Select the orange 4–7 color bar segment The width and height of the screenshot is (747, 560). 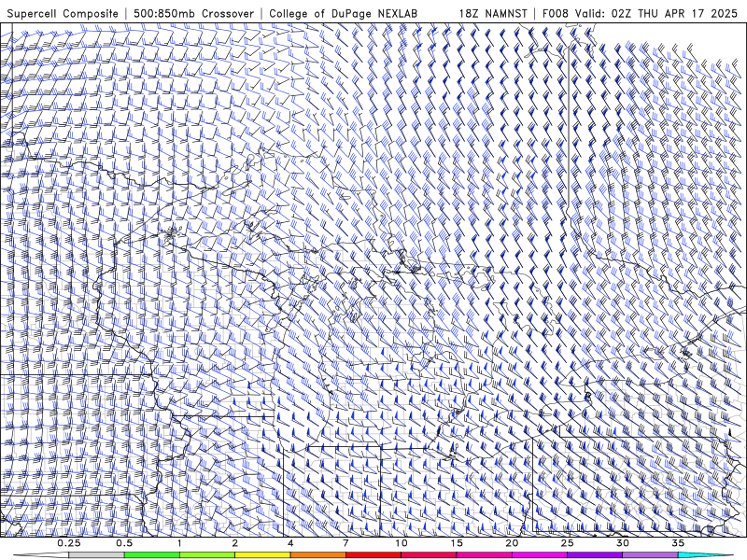pyautogui.click(x=317, y=555)
